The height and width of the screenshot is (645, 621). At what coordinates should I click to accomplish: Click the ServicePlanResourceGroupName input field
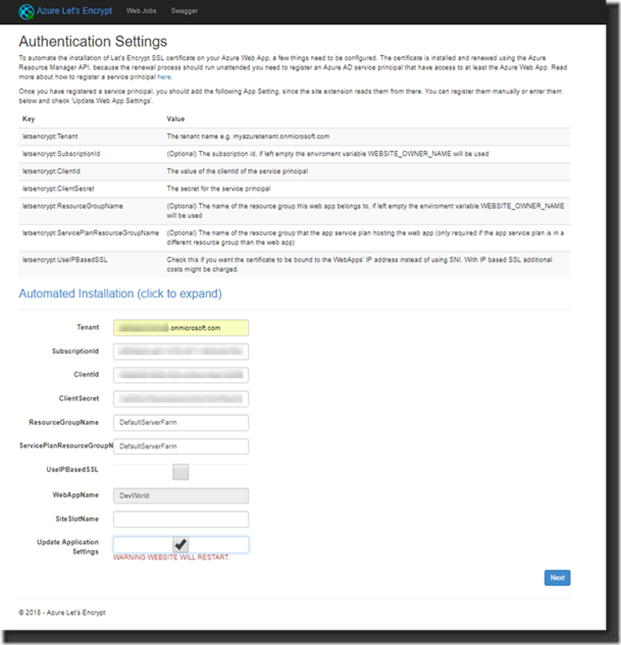tap(181, 446)
